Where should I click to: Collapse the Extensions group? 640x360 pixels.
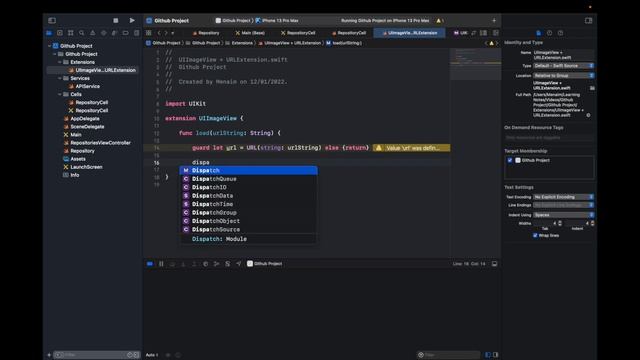pos(60,62)
